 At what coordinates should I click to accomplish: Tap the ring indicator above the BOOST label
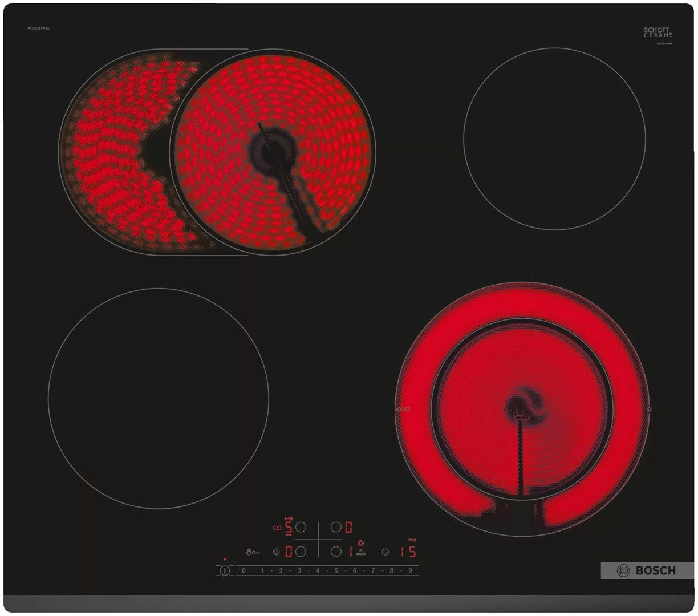[x=360, y=543]
